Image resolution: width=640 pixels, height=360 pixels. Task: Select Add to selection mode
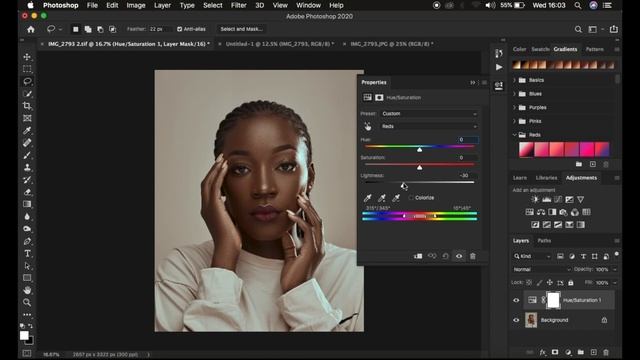pos(88,29)
